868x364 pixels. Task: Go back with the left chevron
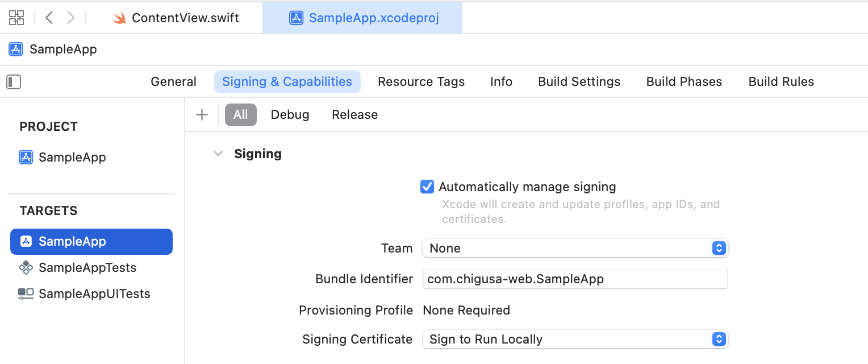(49, 18)
